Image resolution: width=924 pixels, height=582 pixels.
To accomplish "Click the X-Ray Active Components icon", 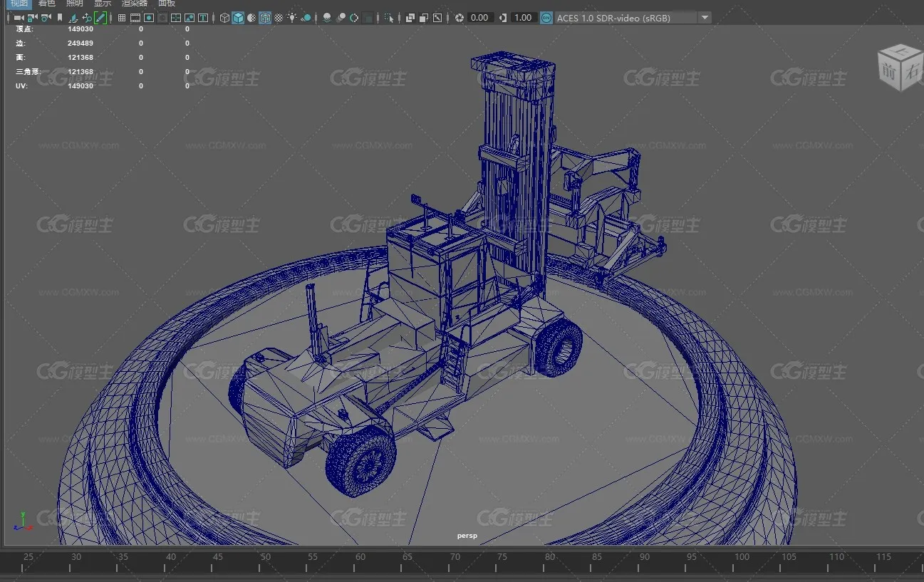I will (x=424, y=18).
